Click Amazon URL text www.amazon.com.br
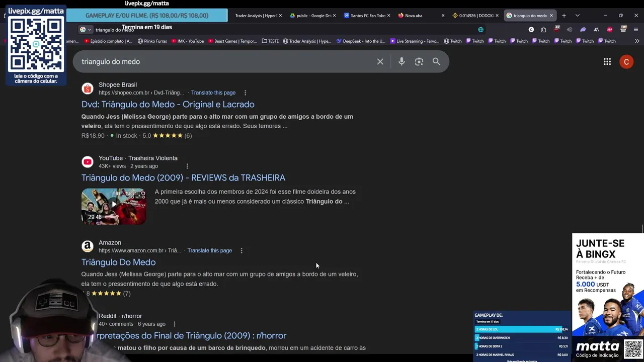 (x=139, y=251)
